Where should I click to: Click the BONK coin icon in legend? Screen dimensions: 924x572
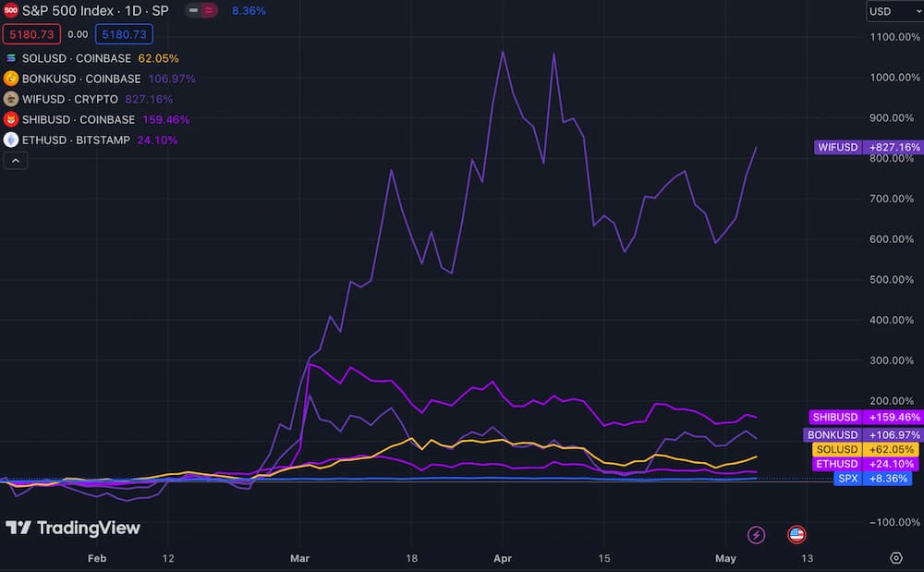click(11, 79)
